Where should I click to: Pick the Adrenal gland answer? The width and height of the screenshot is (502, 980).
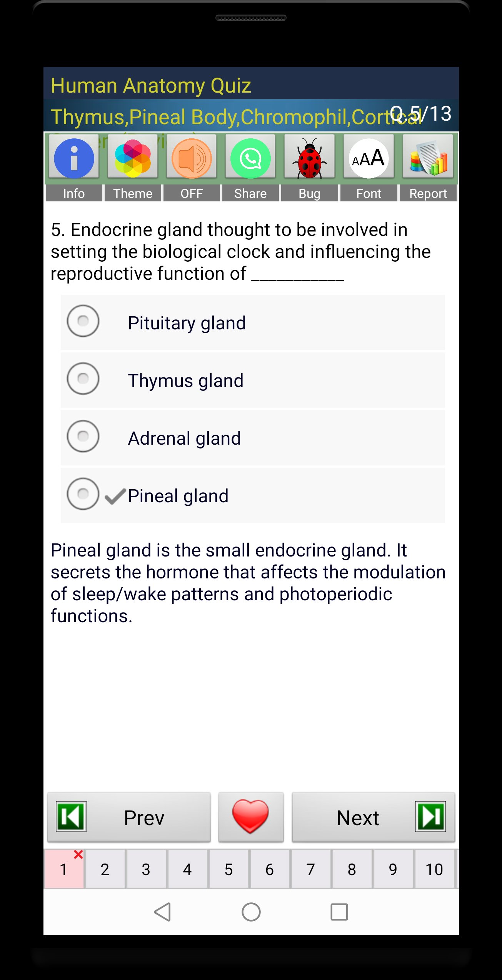[x=83, y=437]
